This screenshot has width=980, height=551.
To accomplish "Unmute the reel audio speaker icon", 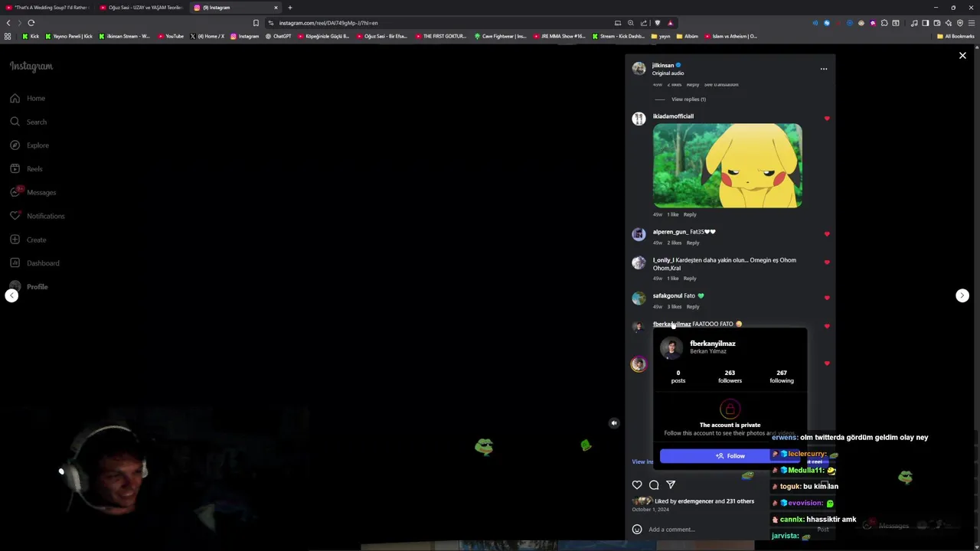I will pos(613,423).
